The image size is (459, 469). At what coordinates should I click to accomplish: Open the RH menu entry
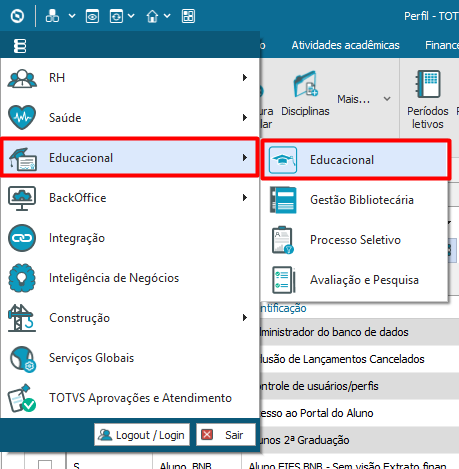pyautogui.click(x=130, y=78)
